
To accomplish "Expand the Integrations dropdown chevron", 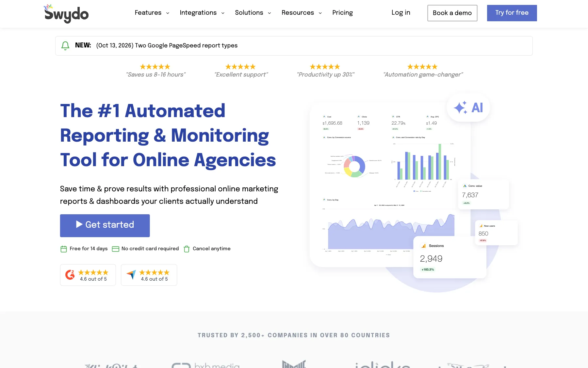I will coord(223,13).
